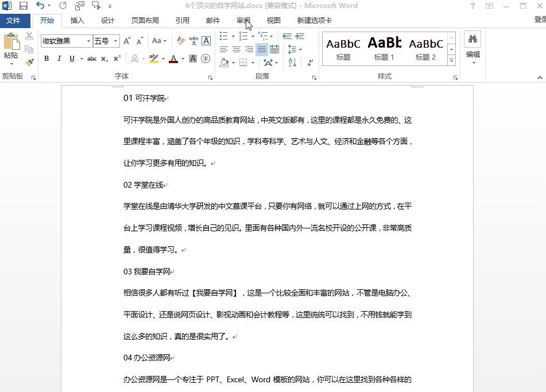Toggle strikethrough (abc) formatting
Viewport: 546px width, 392px height.
(x=92, y=59)
